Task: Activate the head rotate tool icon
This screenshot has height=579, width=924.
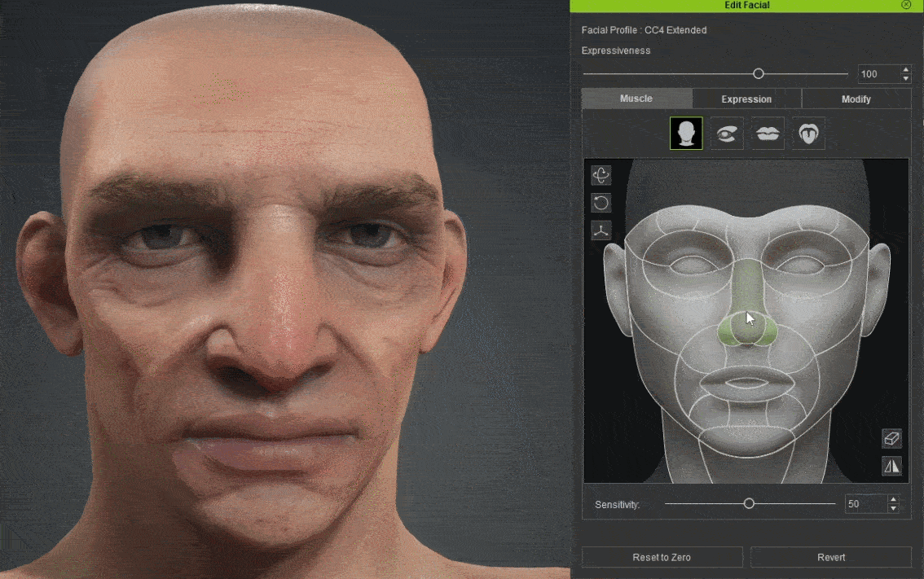Action: (601, 175)
